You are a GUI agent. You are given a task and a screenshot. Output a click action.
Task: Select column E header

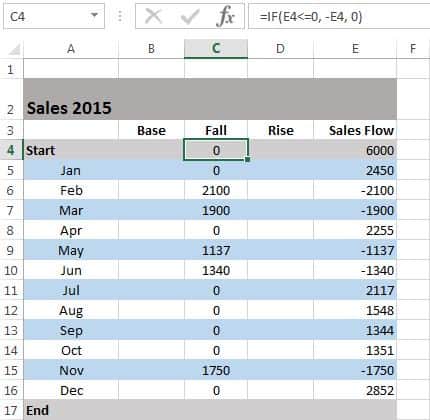point(355,49)
